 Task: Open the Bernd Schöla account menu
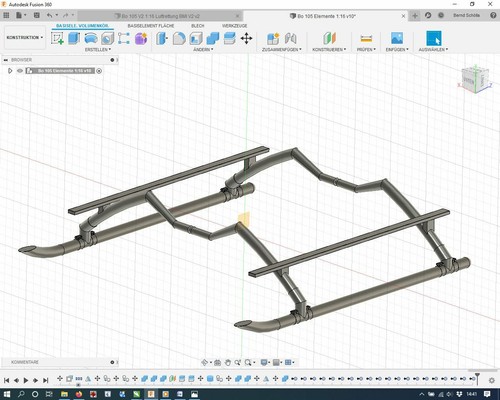[x=466, y=15]
